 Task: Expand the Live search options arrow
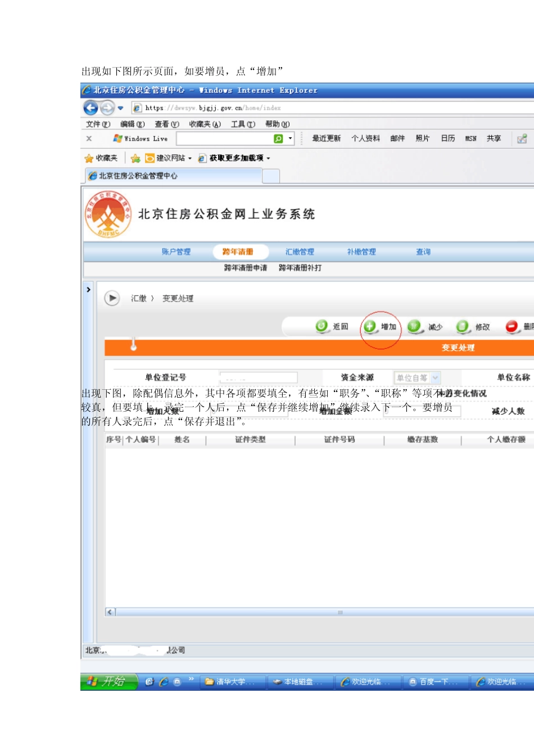pyautogui.click(x=290, y=138)
